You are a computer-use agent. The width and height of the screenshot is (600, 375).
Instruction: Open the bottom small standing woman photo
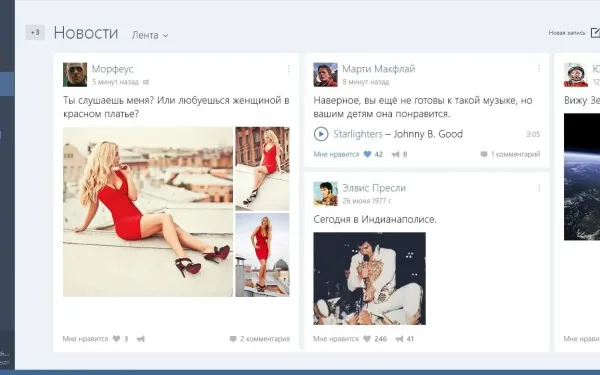point(262,255)
